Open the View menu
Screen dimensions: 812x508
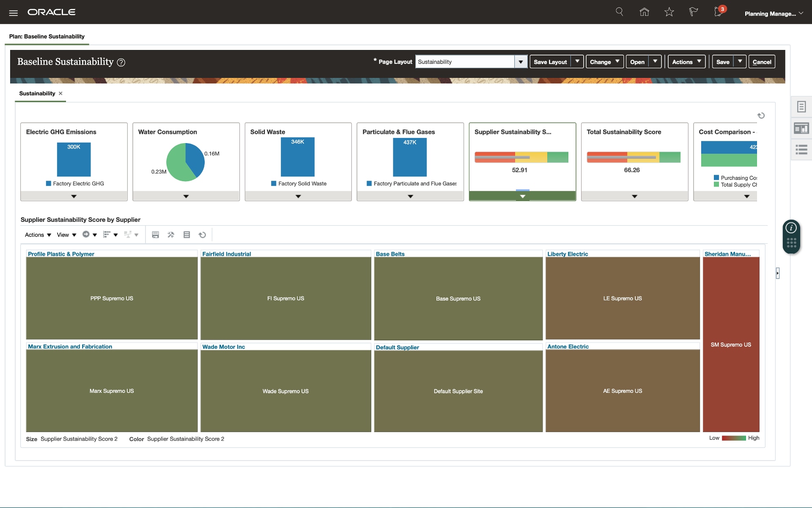click(66, 235)
